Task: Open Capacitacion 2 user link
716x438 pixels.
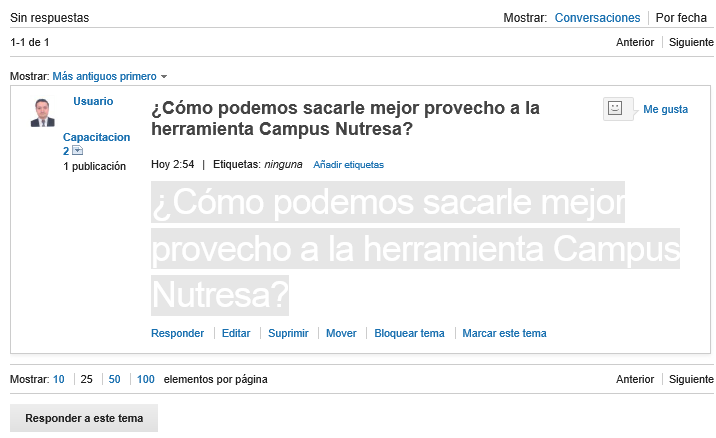Action: coord(96,144)
